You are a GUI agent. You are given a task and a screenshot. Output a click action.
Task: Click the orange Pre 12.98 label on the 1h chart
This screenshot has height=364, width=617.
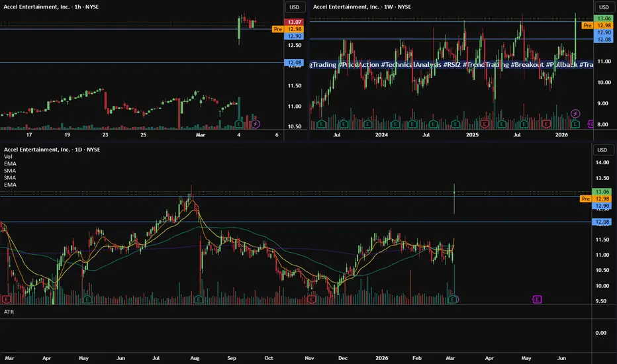(x=287, y=29)
